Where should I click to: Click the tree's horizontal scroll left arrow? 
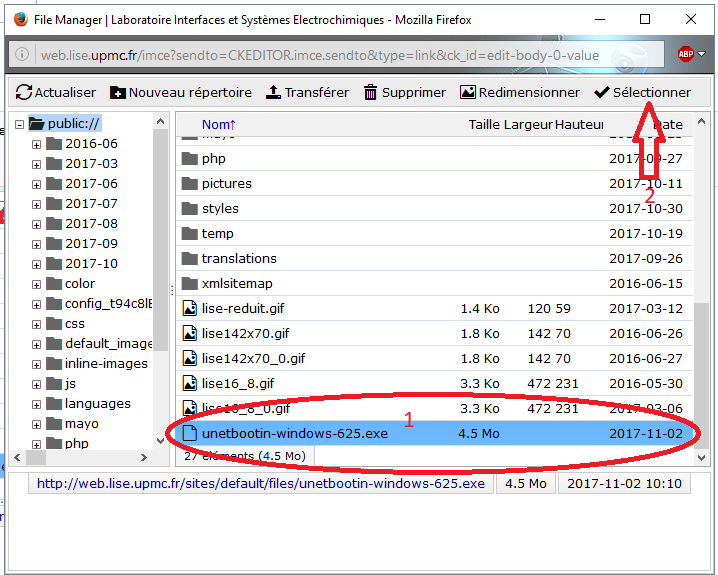(x=17, y=457)
